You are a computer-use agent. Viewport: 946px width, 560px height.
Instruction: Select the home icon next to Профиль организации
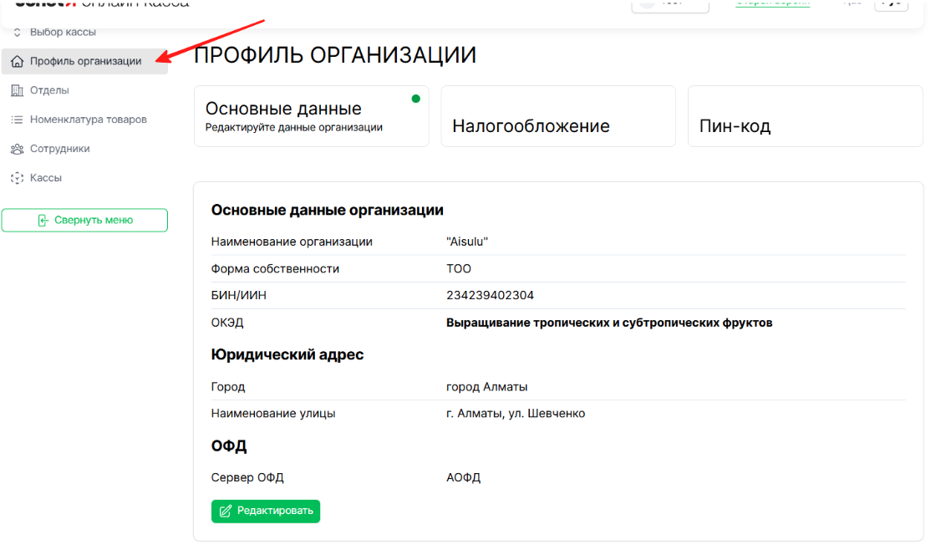point(18,61)
